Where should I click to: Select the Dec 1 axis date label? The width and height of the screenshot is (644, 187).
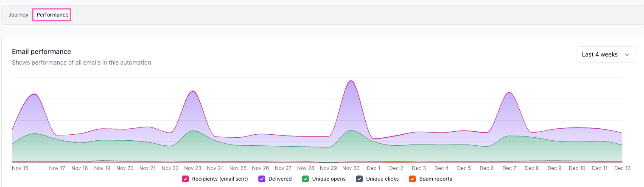(x=373, y=168)
